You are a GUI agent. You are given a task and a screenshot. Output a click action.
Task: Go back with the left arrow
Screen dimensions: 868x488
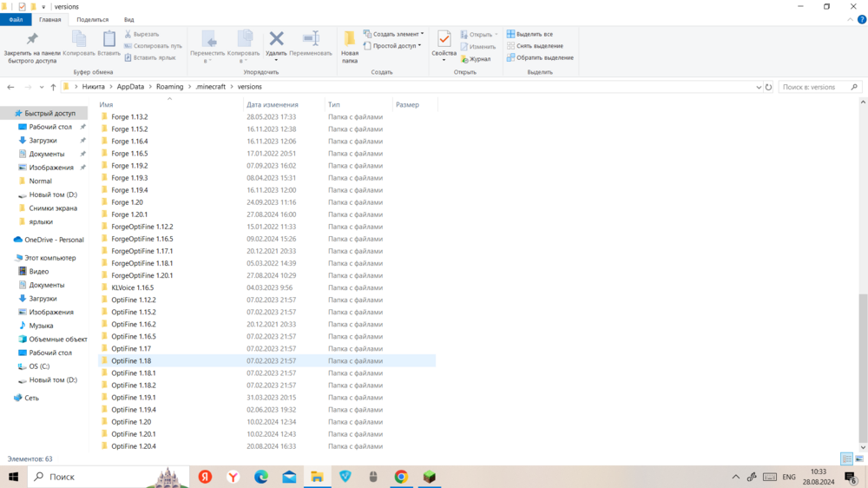[x=10, y=87]
